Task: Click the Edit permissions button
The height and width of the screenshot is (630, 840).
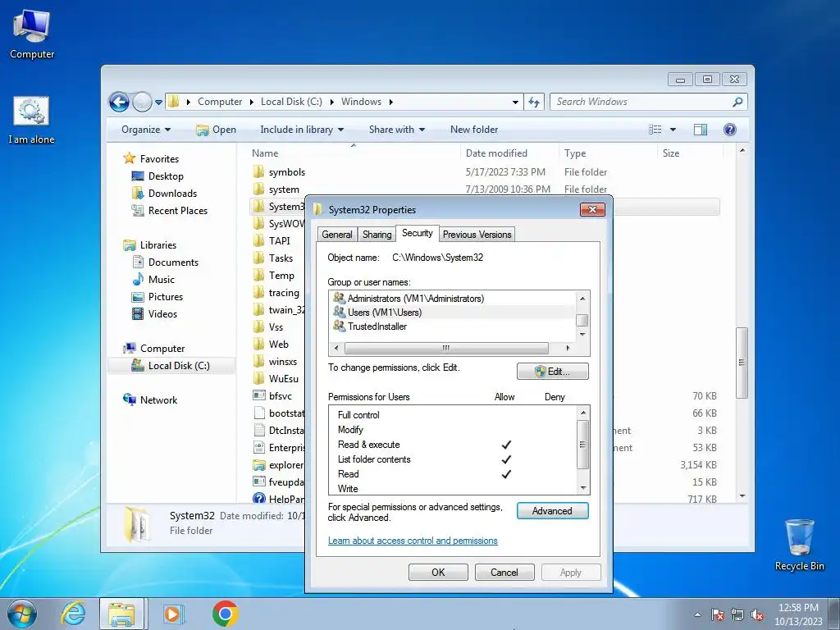Action: click(552, 372)
